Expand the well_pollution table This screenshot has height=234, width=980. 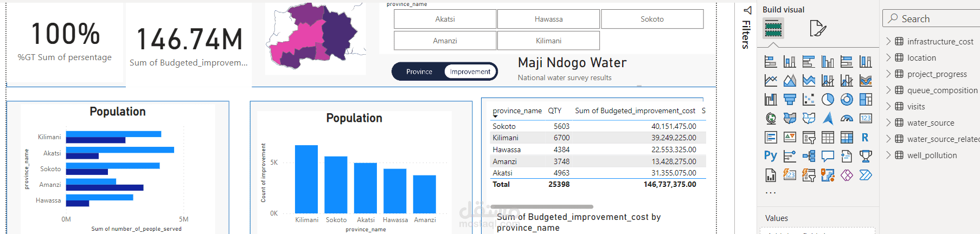[888, 155]
